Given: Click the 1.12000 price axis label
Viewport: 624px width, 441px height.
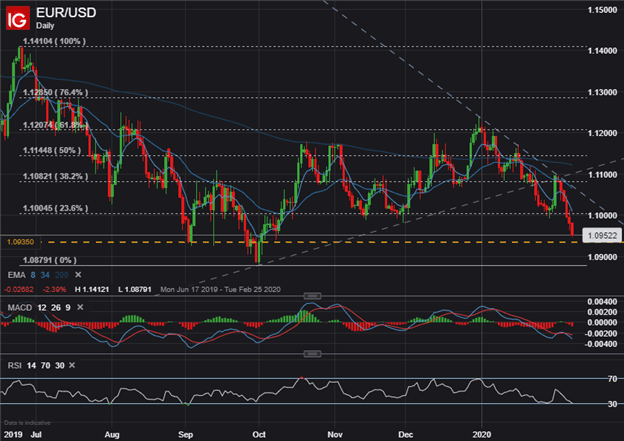Looking at the screenshot, I should [602, 133].
